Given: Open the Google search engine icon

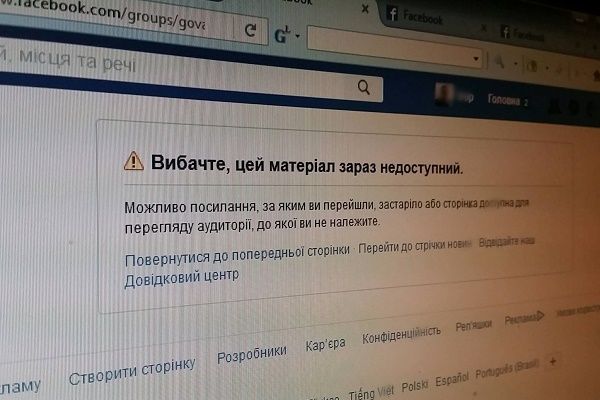Looking at the screenshot, I should pos(281,36).
